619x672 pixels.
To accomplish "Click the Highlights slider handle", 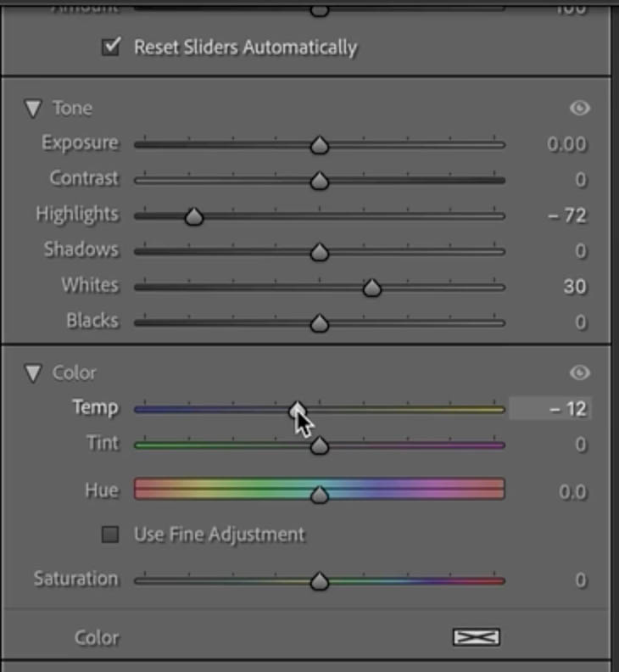I will coord(194,217).
